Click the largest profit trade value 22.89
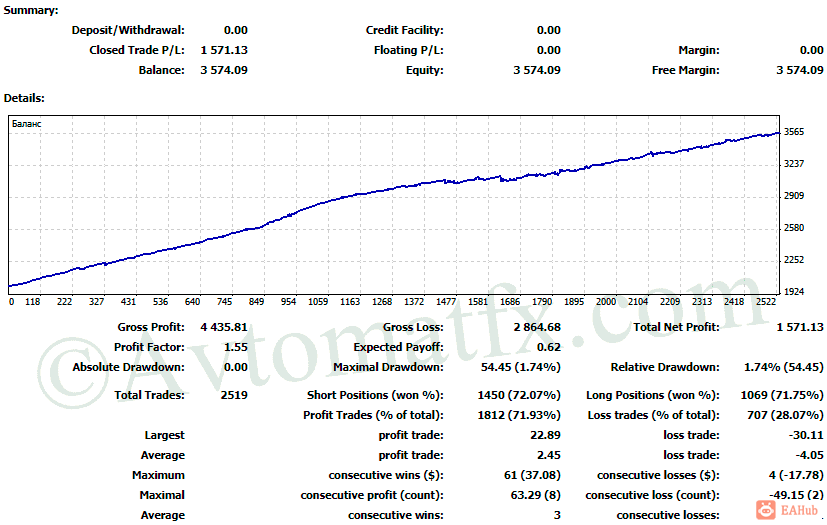The image size is (827, 525). [545, 435]
